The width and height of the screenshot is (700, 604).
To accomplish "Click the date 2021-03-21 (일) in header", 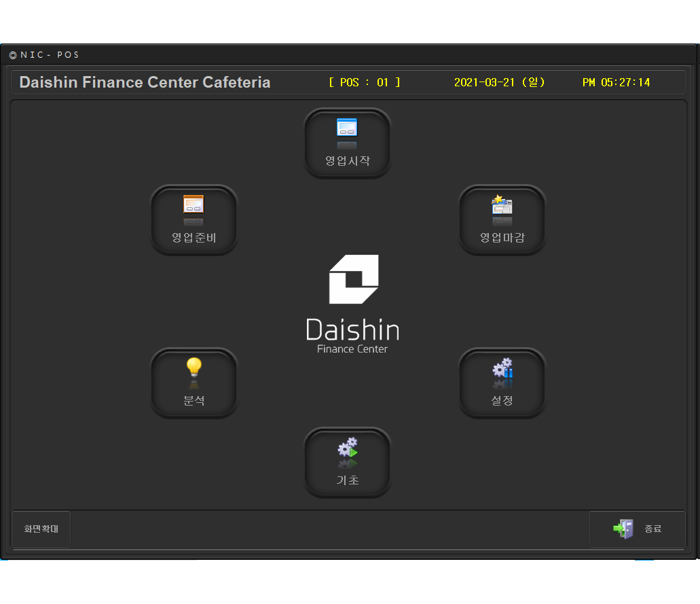I will click(499, 82).
